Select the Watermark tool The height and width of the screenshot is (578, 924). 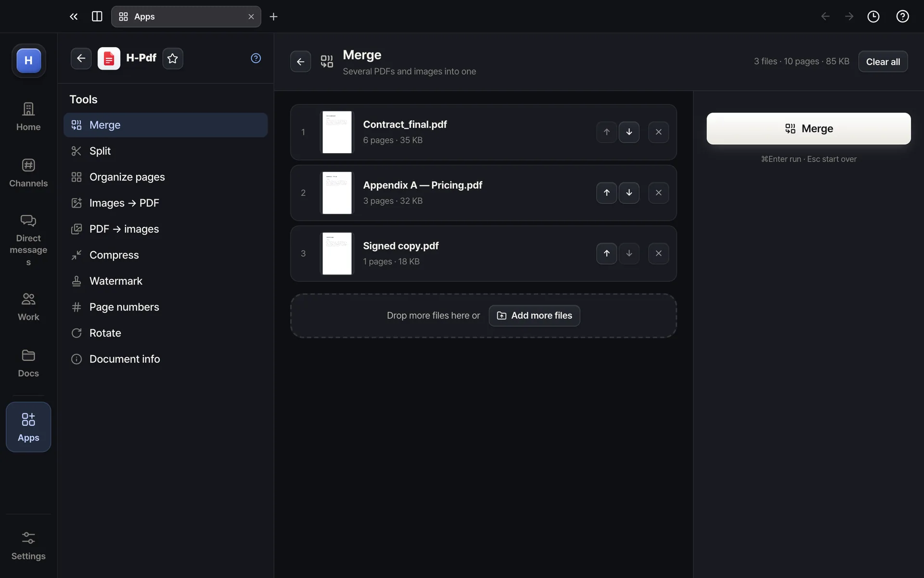[166, 281]
